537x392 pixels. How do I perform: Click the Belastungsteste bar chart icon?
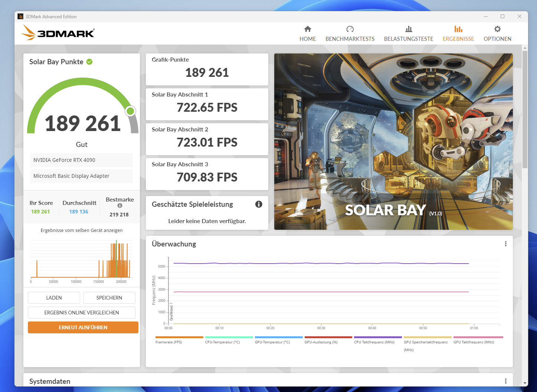(409, 29)
